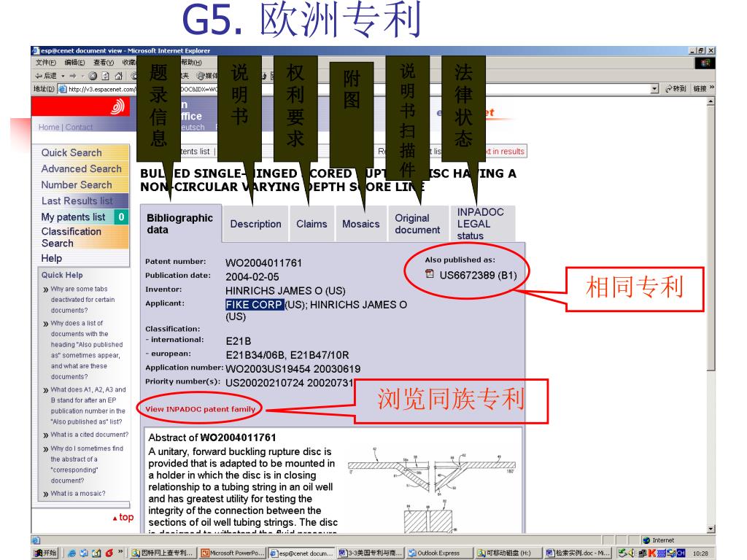Image resolution: width=747 pixels, height=560 pixels.
Task: Click the patent drawing thumbnail in abstract
Action: click(x=430, y=488)
